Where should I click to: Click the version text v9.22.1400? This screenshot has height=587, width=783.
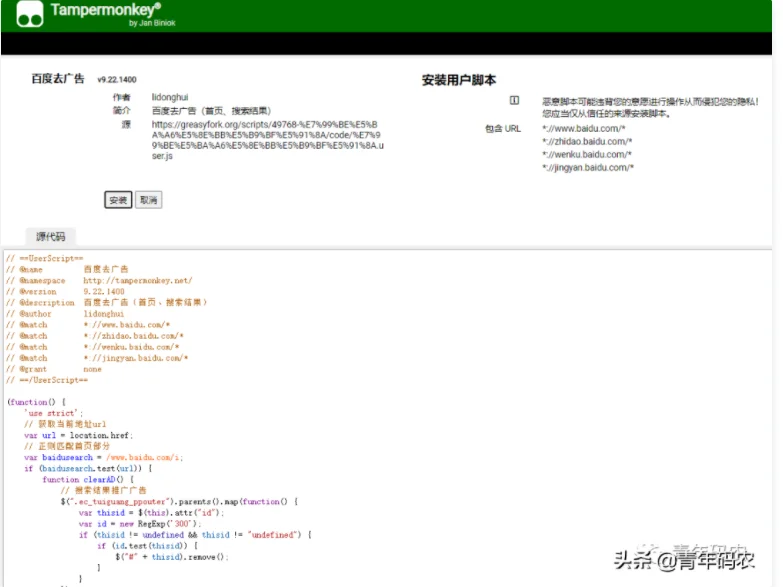pyautogui.click(x=117, y=79)
